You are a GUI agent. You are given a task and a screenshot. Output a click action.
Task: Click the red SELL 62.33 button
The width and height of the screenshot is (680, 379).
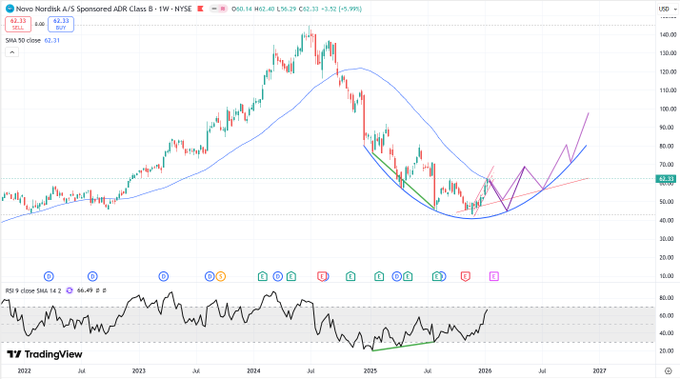coord(18,24)
